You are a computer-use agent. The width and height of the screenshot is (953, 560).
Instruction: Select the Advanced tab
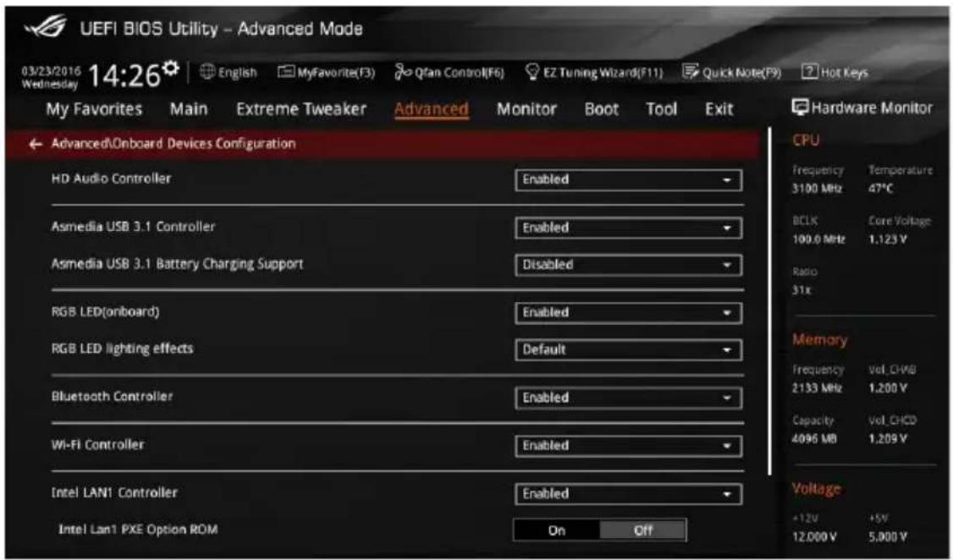point(432,109)
